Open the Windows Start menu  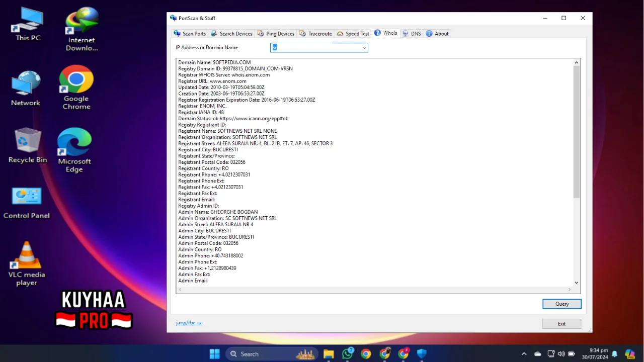(x=214, y=354)
